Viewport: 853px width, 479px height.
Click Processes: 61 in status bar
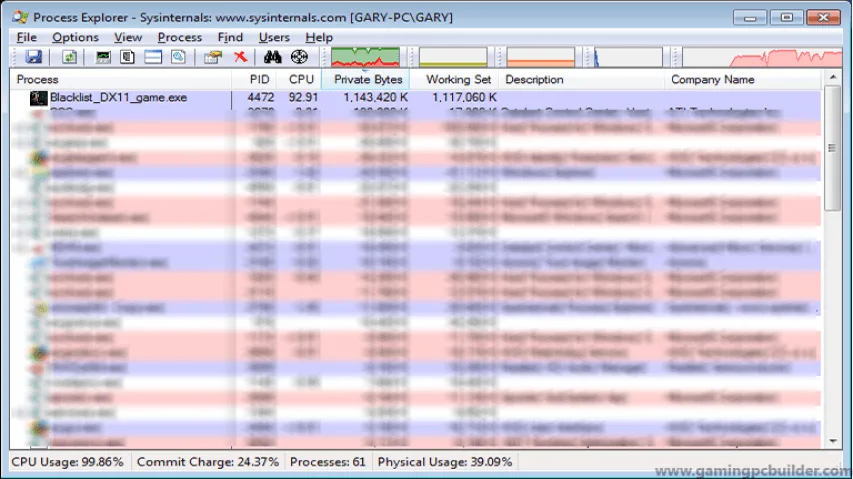pos(327,462)
